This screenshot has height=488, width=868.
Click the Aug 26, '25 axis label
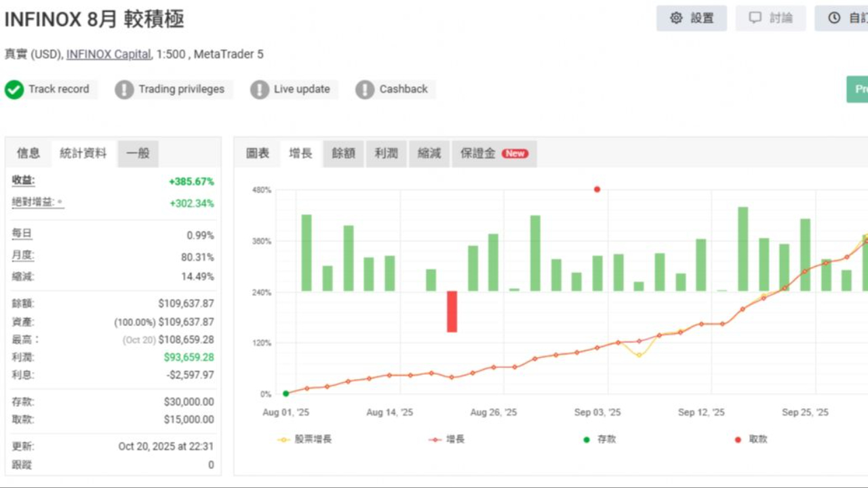click(x=493, y=412)
